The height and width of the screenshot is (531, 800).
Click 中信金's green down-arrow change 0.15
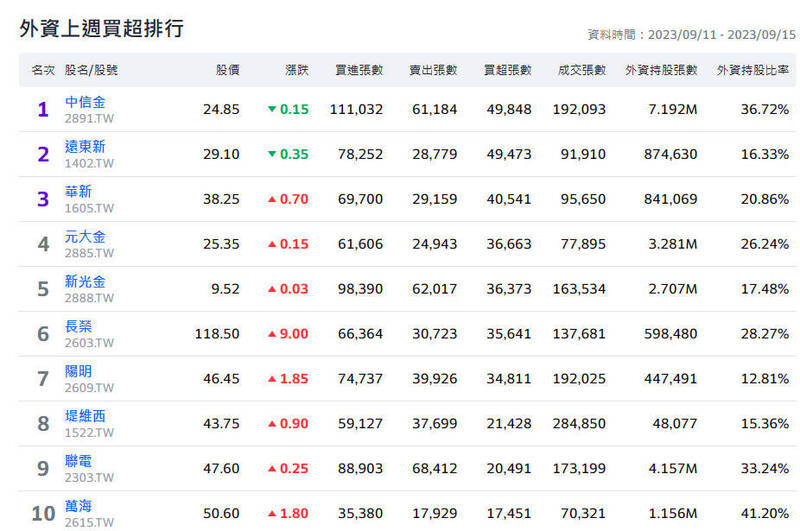coord(288,109)
